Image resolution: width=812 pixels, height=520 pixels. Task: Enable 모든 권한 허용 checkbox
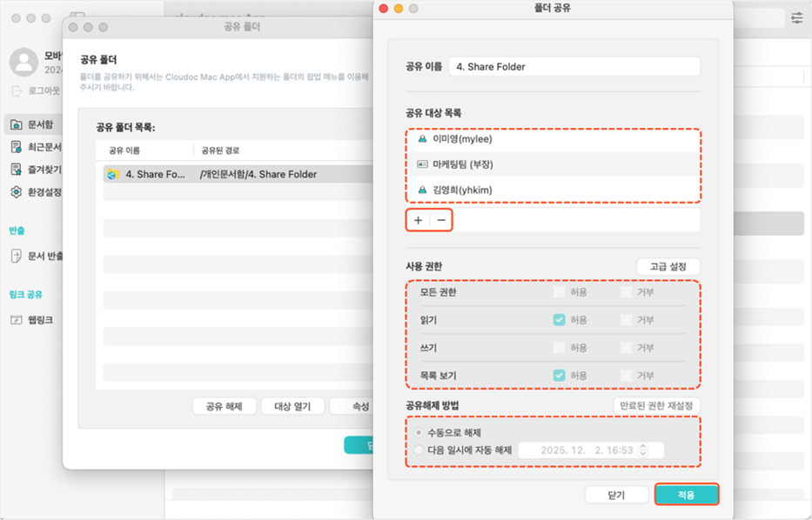(x=559, y=292)
